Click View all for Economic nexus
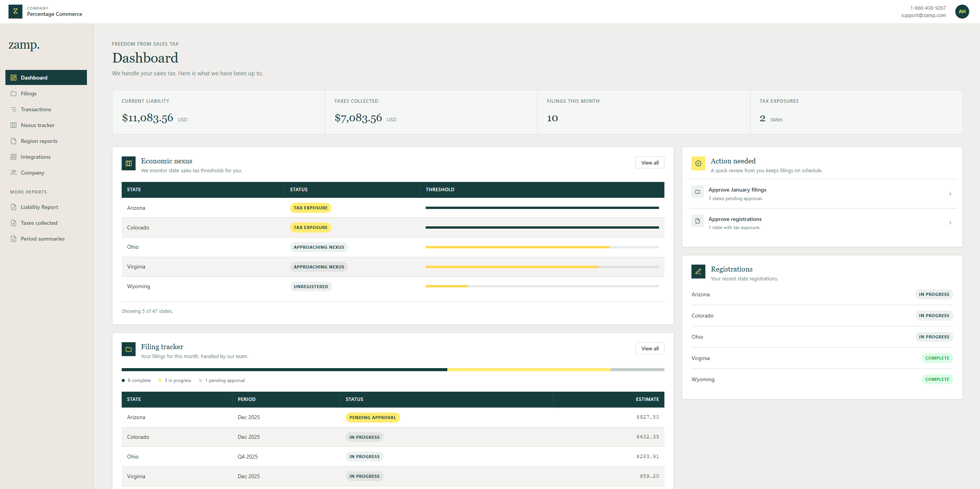The image size is (980, 489). (x=650, y=163)
